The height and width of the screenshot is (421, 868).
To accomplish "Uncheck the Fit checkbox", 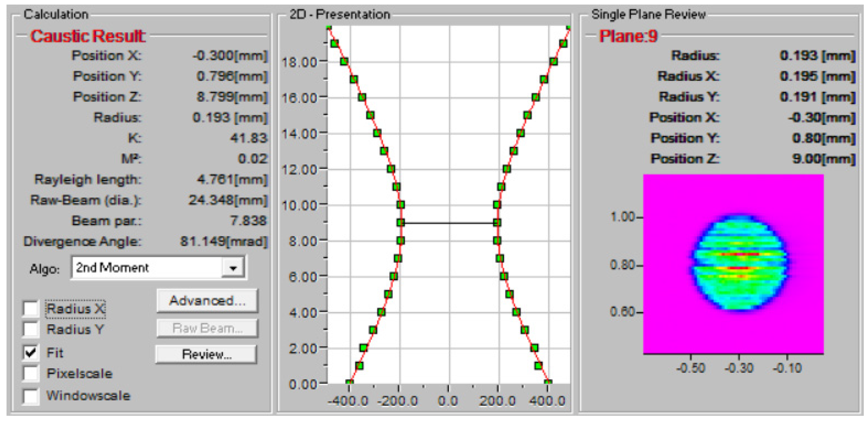I will click(x=31, y=352).
